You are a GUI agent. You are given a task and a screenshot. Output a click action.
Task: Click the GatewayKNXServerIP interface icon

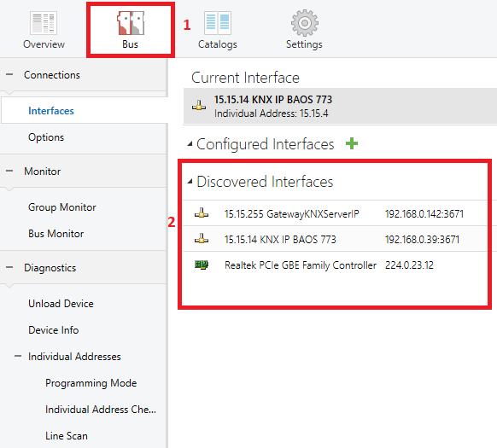coord(202,213)
